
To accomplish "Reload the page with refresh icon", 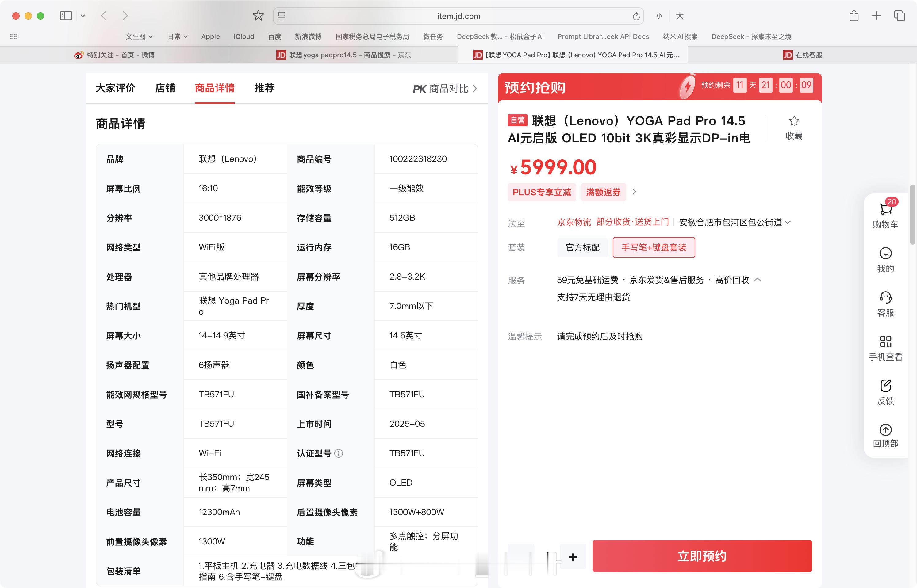I will (636, 16).
